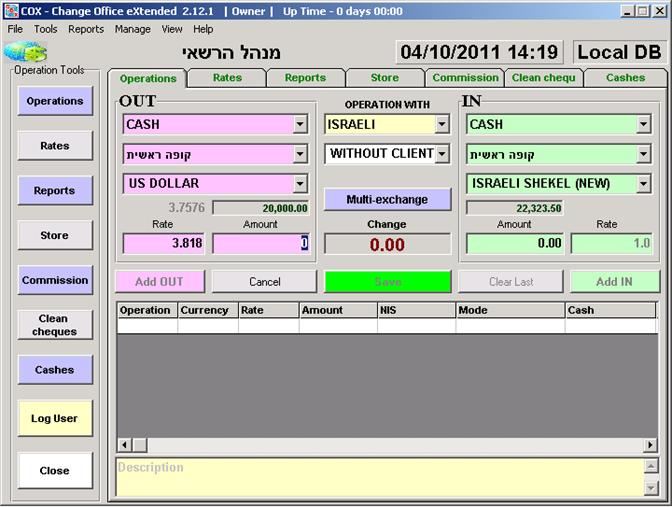672x507 pixels.
Task: Open the ISRAELI SHEKEL (NEW) currency dropdown
Action: tap(643, 184)
